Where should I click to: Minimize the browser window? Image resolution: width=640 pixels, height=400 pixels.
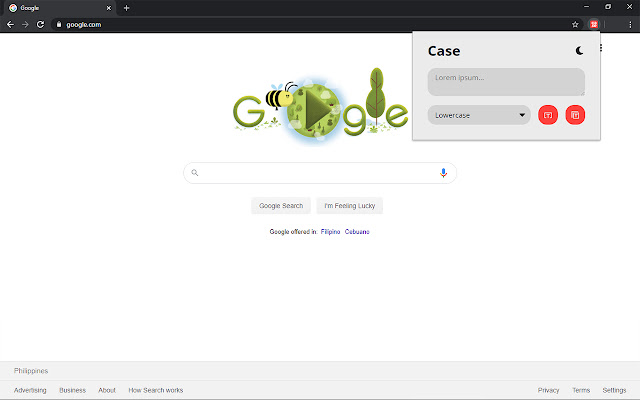[587, 7]
